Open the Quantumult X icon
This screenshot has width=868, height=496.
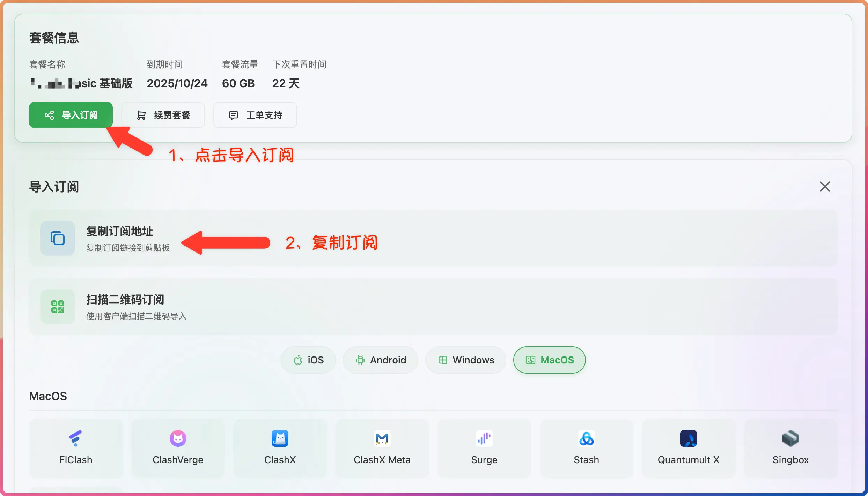(x=689, y=439)
